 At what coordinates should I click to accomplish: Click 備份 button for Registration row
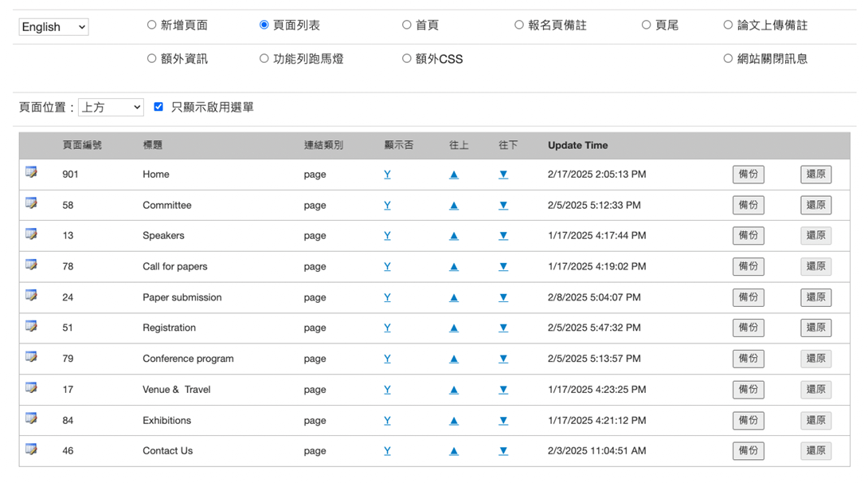(749, 328)
